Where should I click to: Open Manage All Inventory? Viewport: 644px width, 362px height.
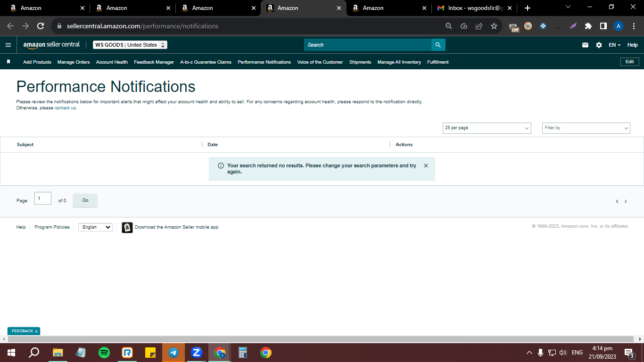click(x=399, y=62)
